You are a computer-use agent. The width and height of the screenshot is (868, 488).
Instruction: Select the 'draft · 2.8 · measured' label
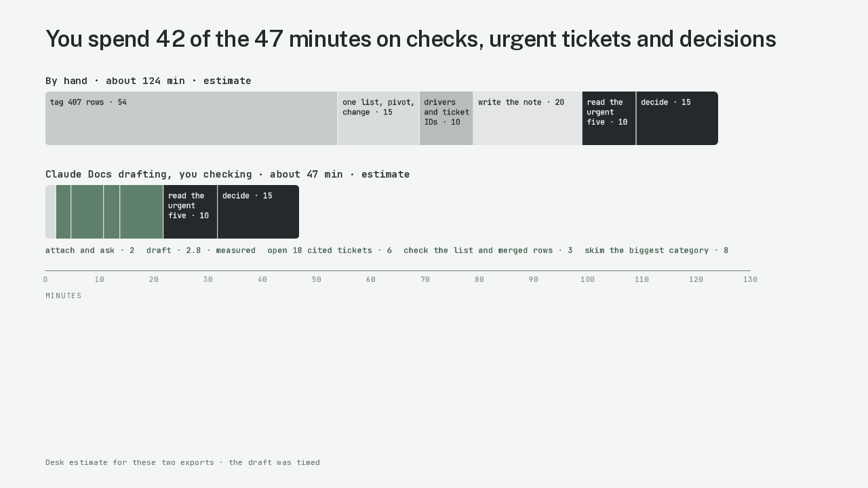(x=201, y=250)
